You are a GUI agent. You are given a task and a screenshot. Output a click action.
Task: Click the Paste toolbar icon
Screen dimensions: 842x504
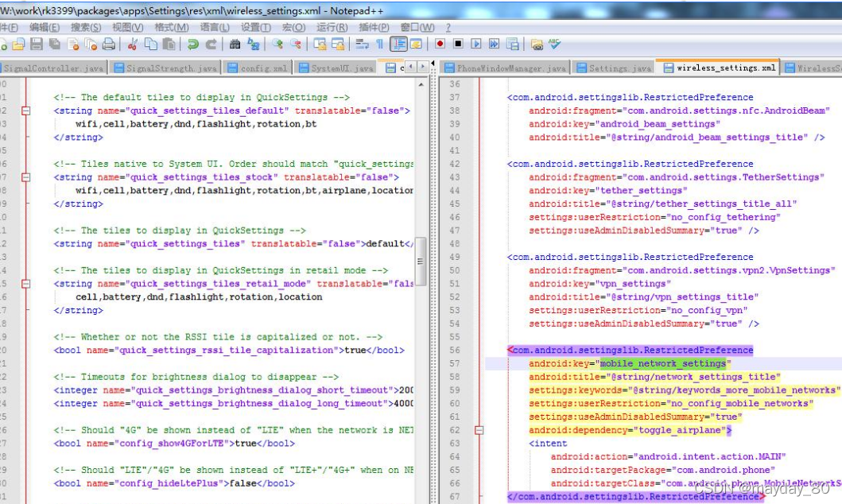point(169,45)
